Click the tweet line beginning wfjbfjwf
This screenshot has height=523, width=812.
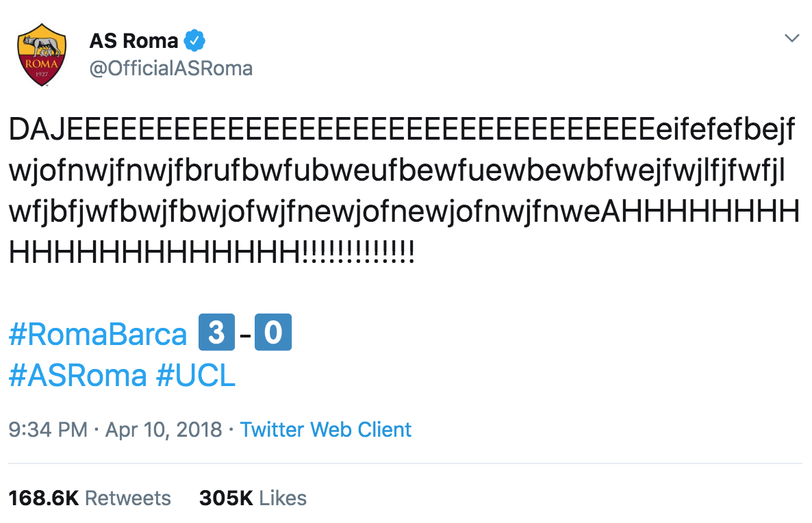[x=404, y=212]
